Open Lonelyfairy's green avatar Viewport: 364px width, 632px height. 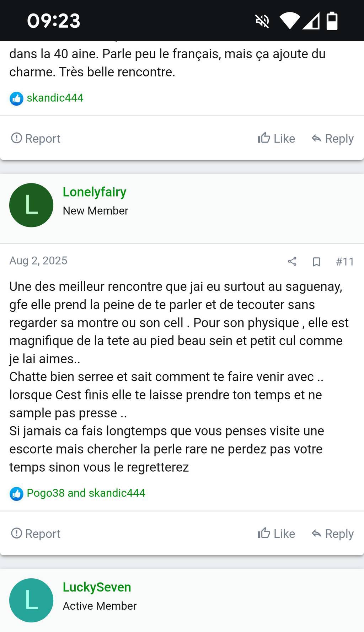[31, 205]
